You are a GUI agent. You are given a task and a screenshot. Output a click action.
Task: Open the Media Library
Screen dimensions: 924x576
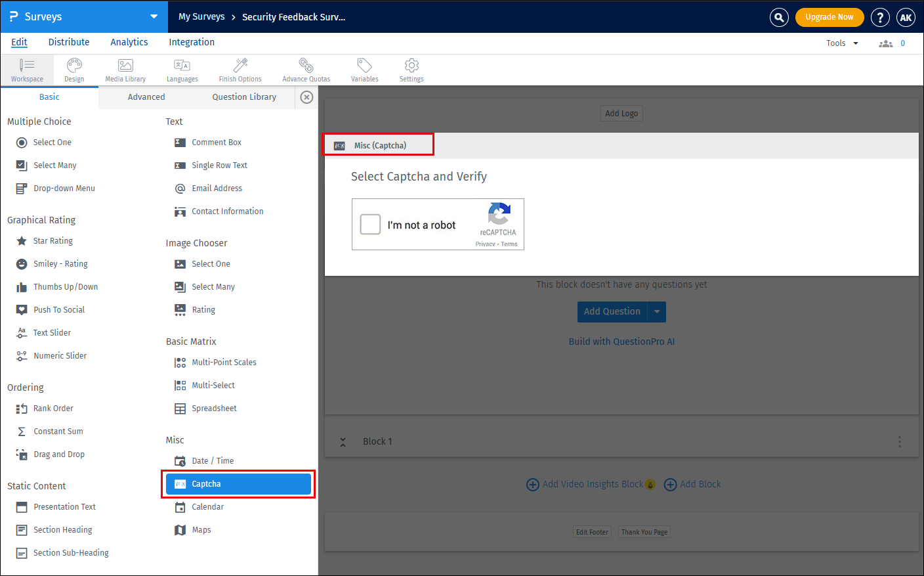125,70
